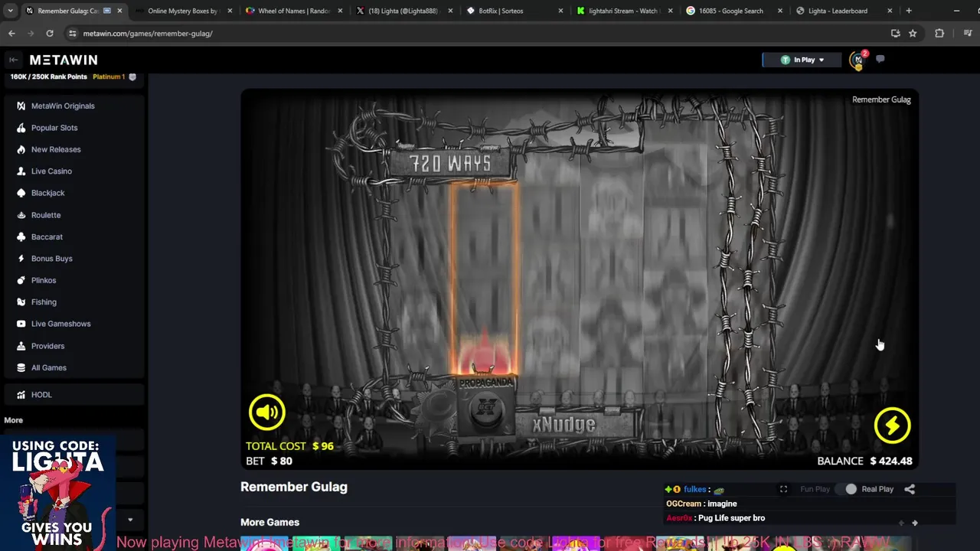The height and width of the screenshot is (551, 980).
Task: Click the MetaWin logo
Action: point(64,60)
